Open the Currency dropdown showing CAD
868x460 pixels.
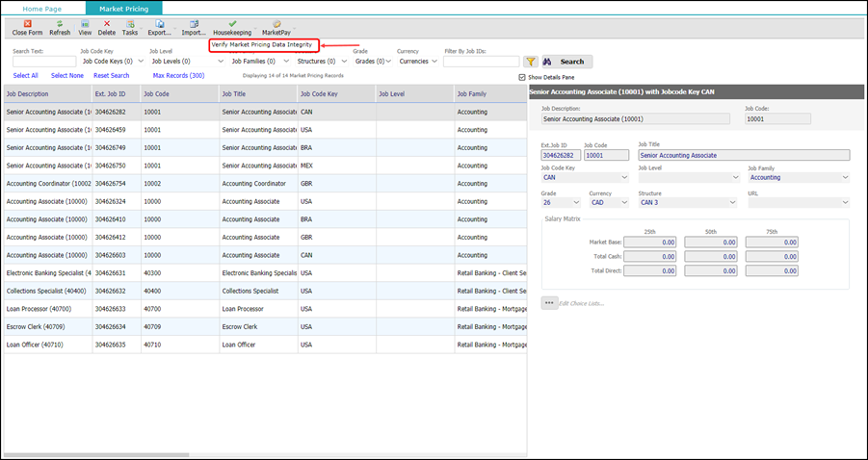point(610,202)
